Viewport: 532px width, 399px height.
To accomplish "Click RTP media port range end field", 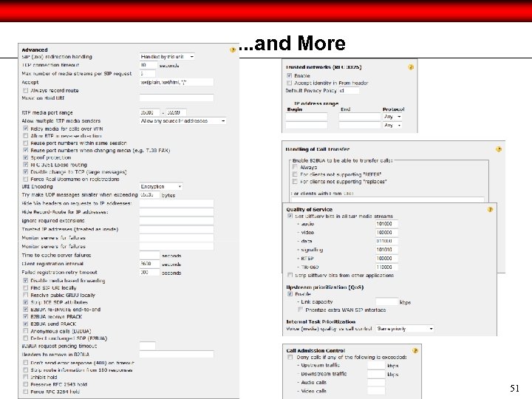I will point(176,112).
